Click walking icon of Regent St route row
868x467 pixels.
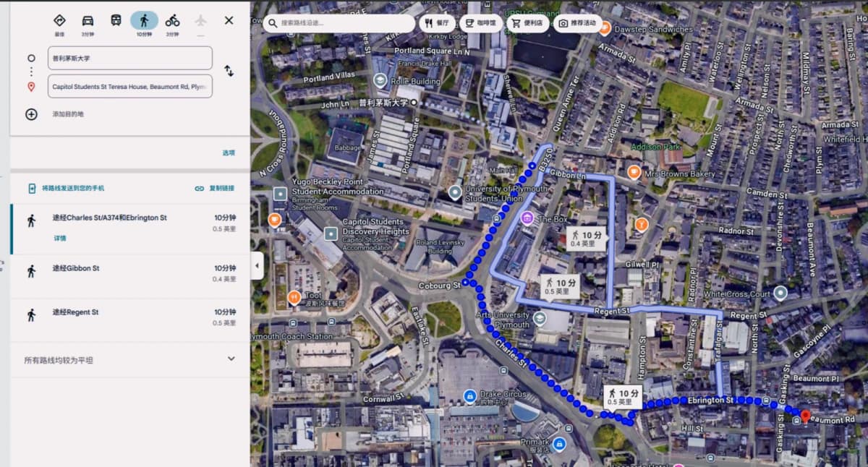pyautogui.click(x=31, y=315)
